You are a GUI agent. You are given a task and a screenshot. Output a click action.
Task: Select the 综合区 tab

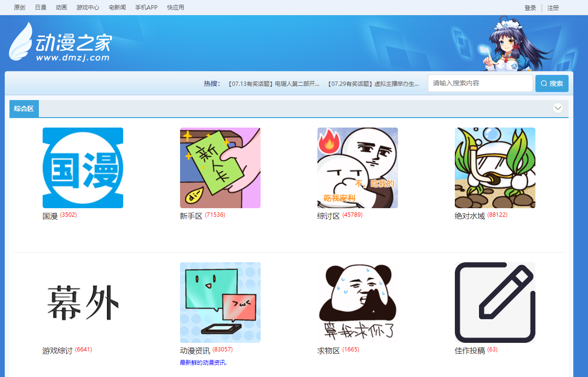click(x=24, y=109)
